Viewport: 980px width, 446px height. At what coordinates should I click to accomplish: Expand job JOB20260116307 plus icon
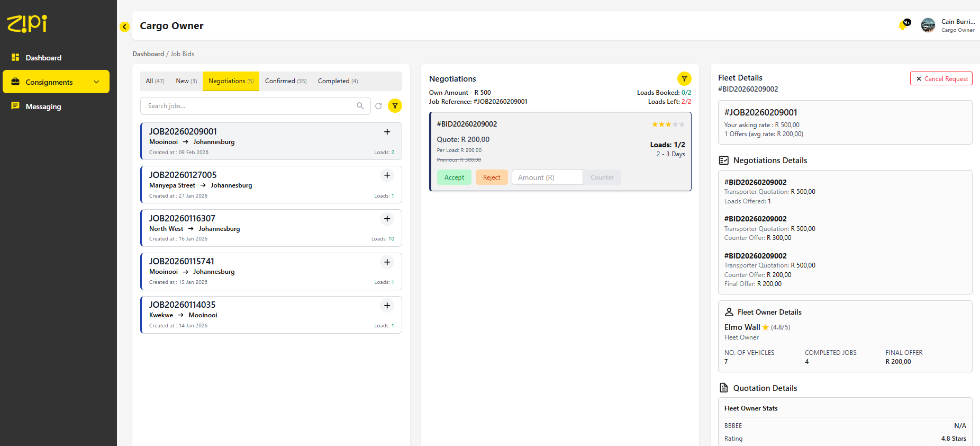tap(387, 219)
